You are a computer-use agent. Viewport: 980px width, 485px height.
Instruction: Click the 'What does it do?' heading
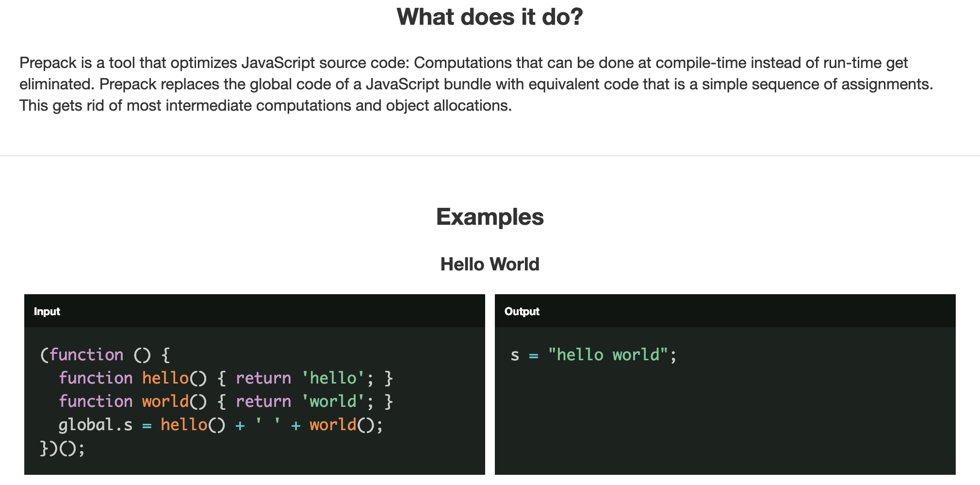(490, 17)
